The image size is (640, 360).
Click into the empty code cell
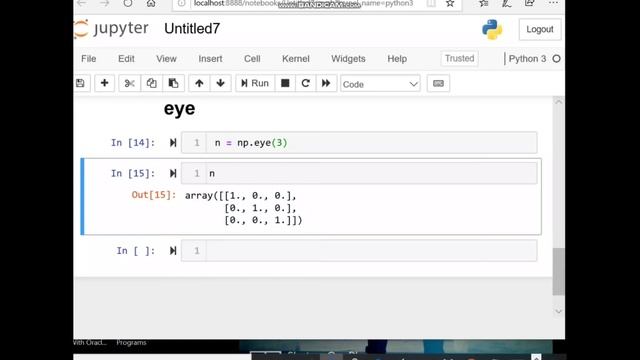point(371,251)
